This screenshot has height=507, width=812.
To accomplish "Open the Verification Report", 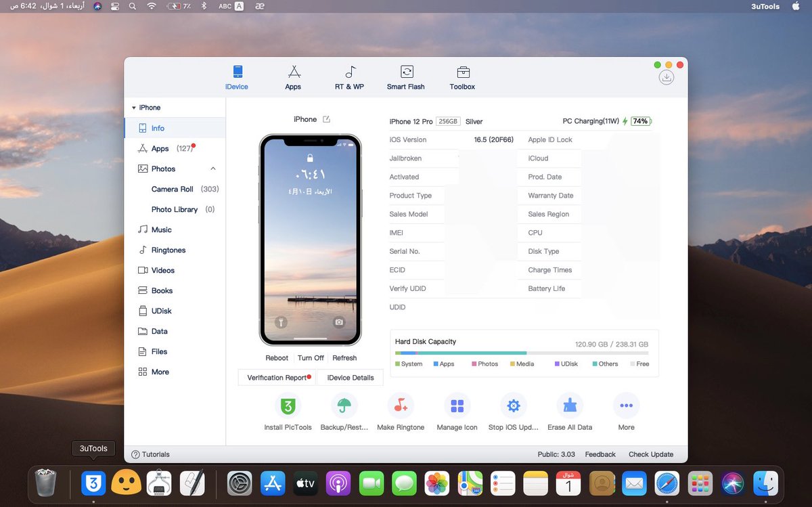I will tap(277, 378).
